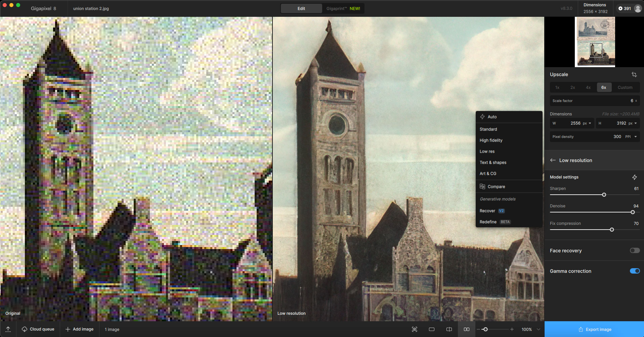The image size is (644, 337).
Task: Click the upload icon at bottom left
Action: pyautogui.click(x=8, y=329)
